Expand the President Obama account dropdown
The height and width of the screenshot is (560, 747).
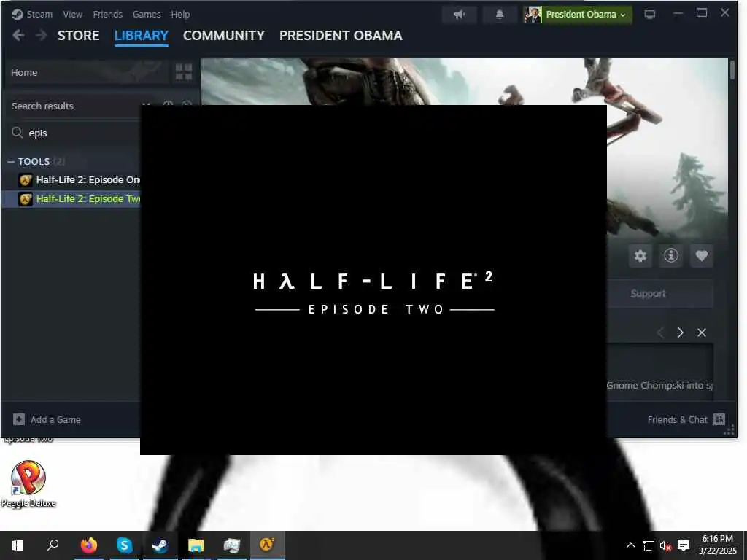tap(586, 15)
